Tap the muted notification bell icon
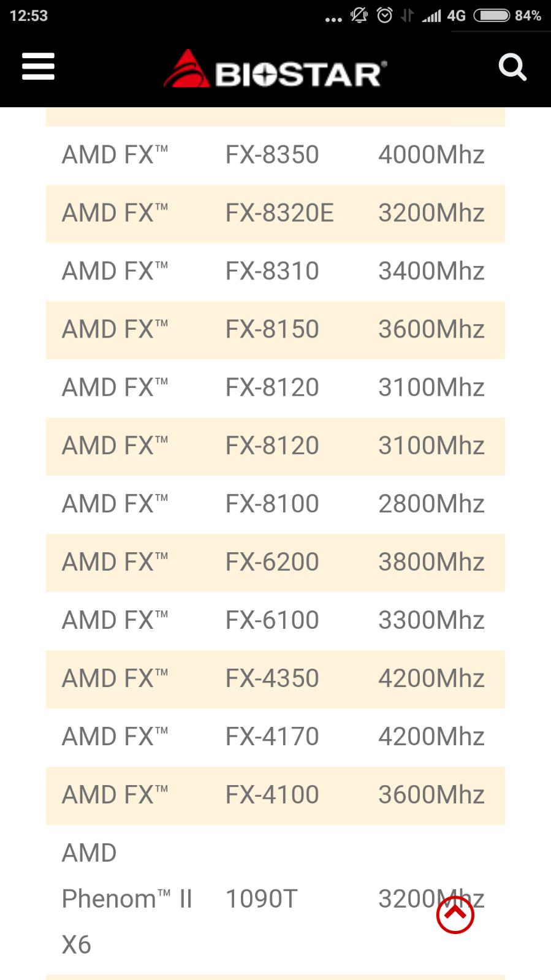The height and width of the screenshot is (980, 551). [359, 15]
